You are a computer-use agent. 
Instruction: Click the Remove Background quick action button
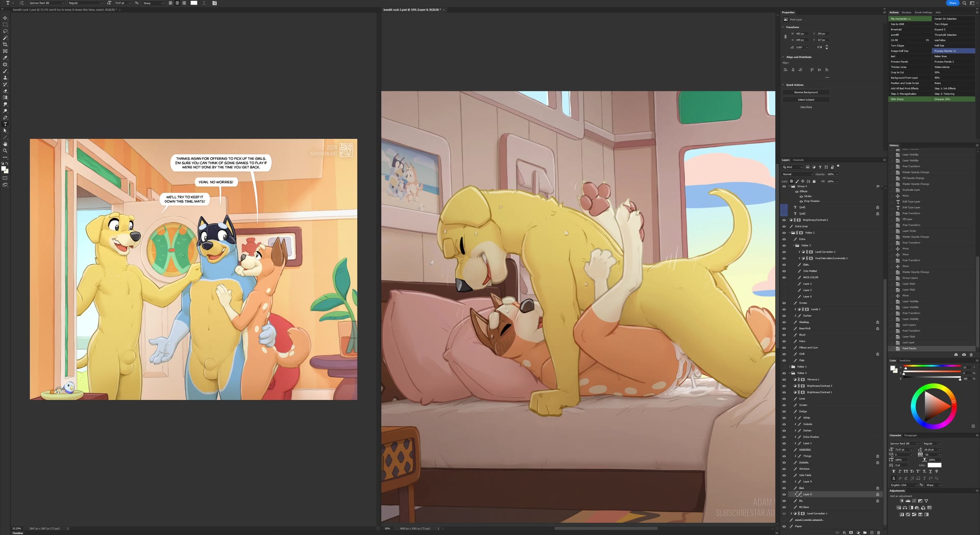pos(806,92)
